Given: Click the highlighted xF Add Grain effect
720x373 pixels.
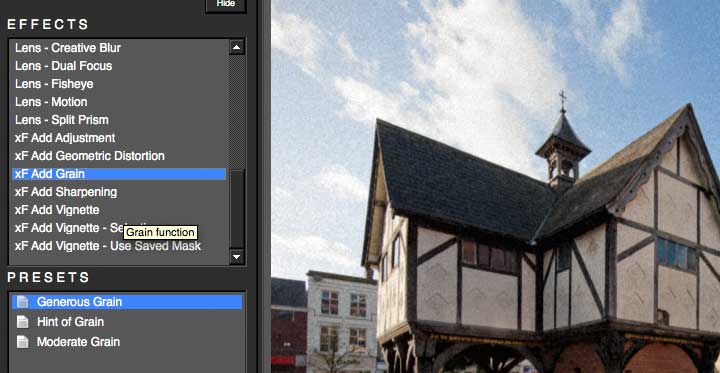Looking at the screenshot, I should (119, 174).
